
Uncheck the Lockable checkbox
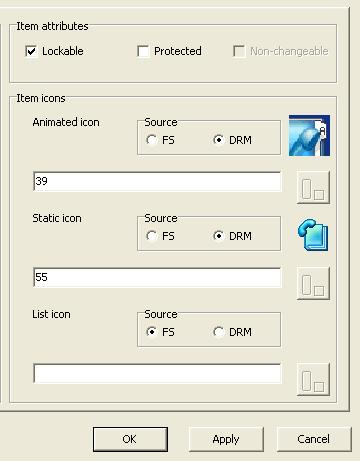coord(31,51)
